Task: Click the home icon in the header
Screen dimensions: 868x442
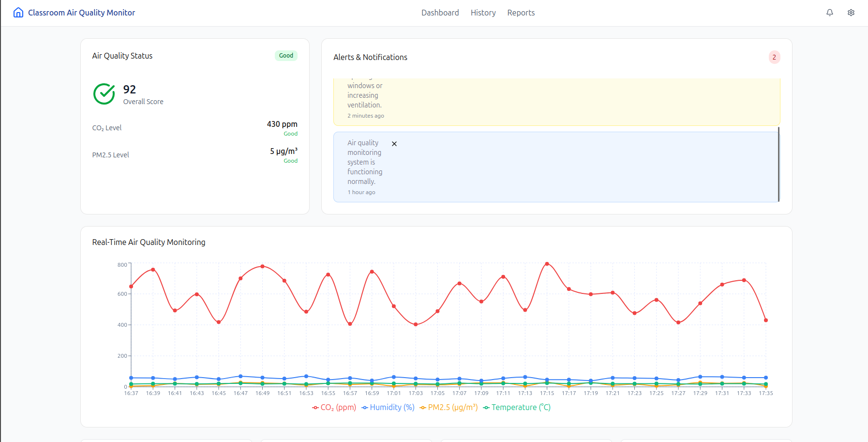Action: tap(18, 12)
